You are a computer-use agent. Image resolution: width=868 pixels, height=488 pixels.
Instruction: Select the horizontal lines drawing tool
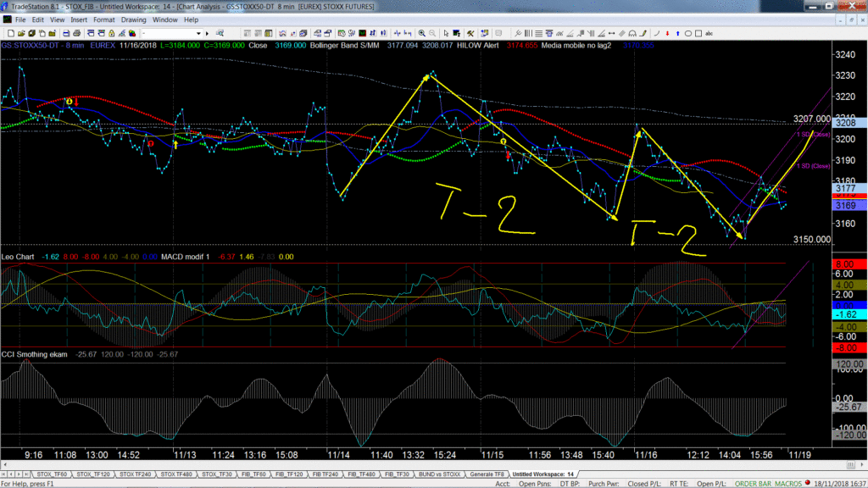click(x=539, y=33)
